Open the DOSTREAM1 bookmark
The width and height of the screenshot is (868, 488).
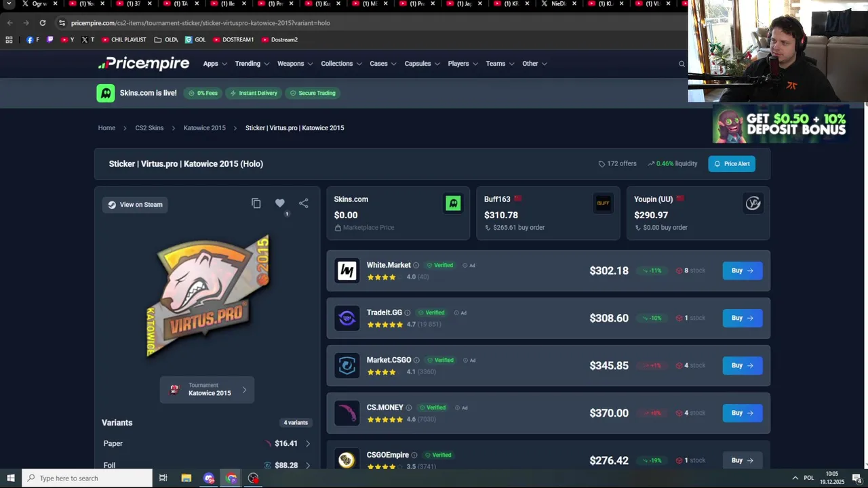[233, 39]
